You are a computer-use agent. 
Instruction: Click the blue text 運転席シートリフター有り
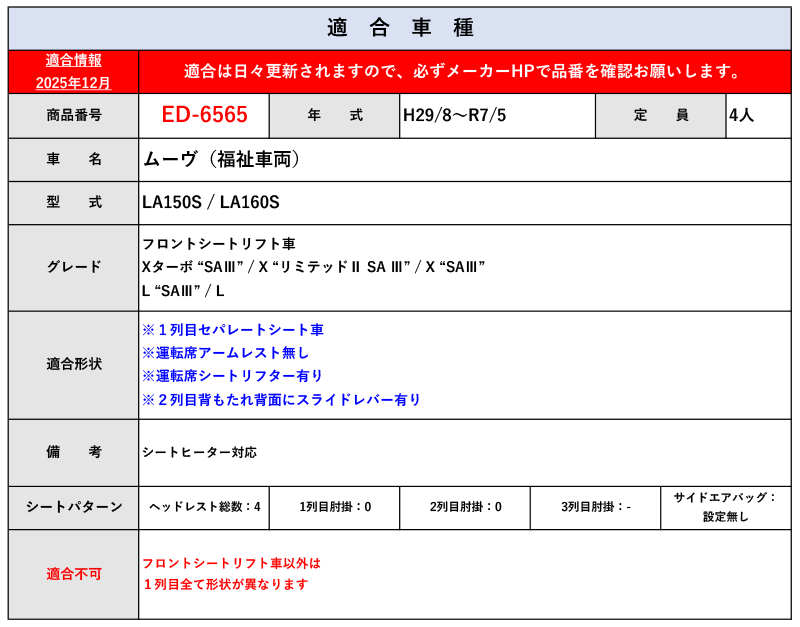(x=232, y=376)
